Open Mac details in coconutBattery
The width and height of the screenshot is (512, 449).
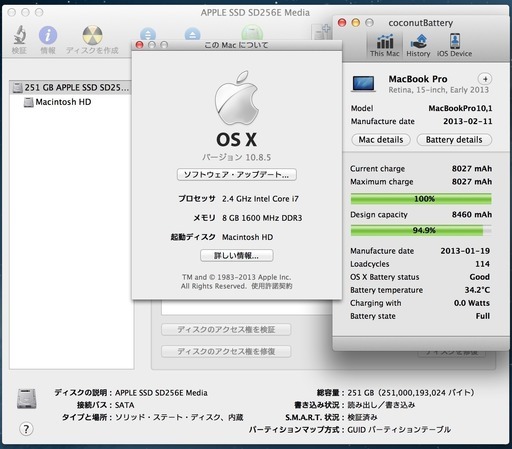[x=381, y=140]
